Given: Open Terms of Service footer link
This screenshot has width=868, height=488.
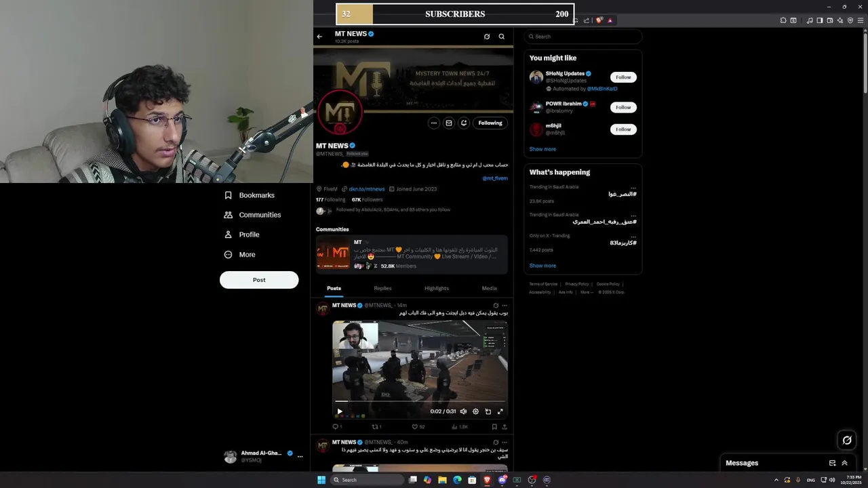Looking at the screenshot, I should [x=543, y=284].
